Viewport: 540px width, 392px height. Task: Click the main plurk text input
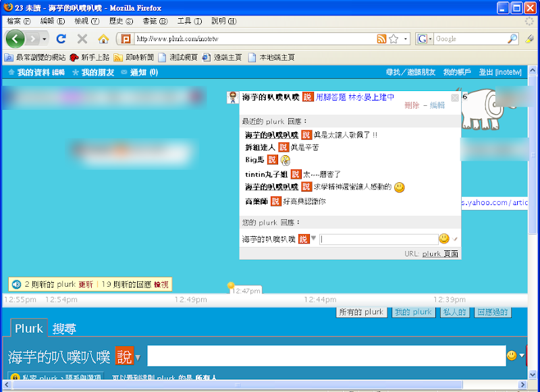(327, 356)
